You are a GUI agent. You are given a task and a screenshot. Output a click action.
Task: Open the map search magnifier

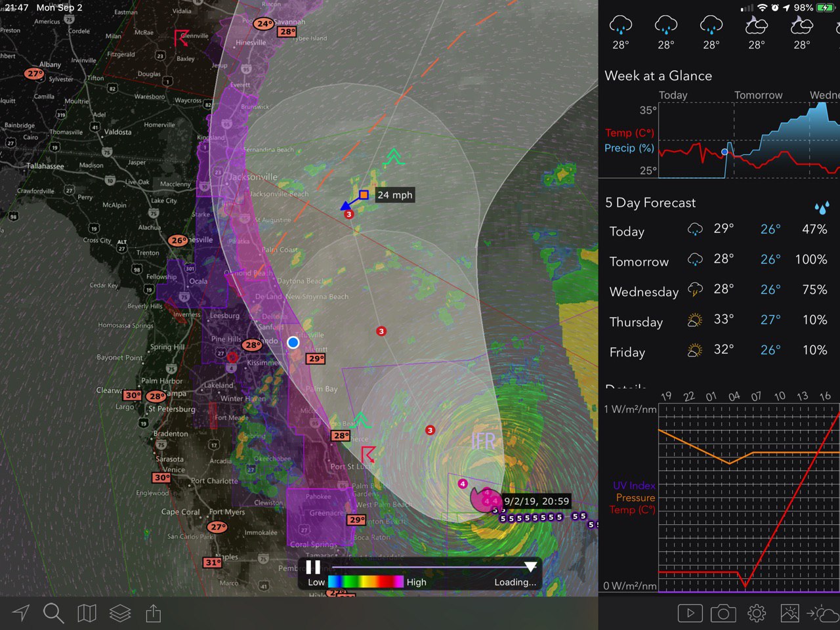53,613
